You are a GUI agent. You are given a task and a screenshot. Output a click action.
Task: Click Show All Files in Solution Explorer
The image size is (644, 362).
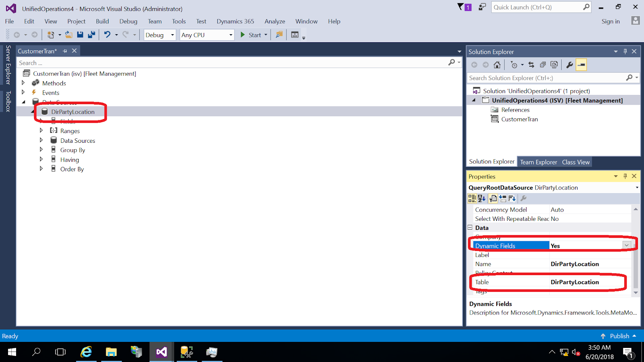[554, 65]
